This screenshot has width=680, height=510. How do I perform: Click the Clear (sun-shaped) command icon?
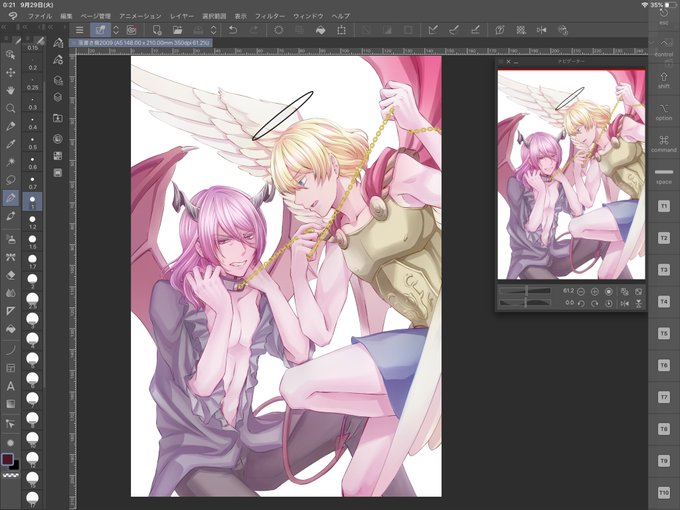[278, 30]
